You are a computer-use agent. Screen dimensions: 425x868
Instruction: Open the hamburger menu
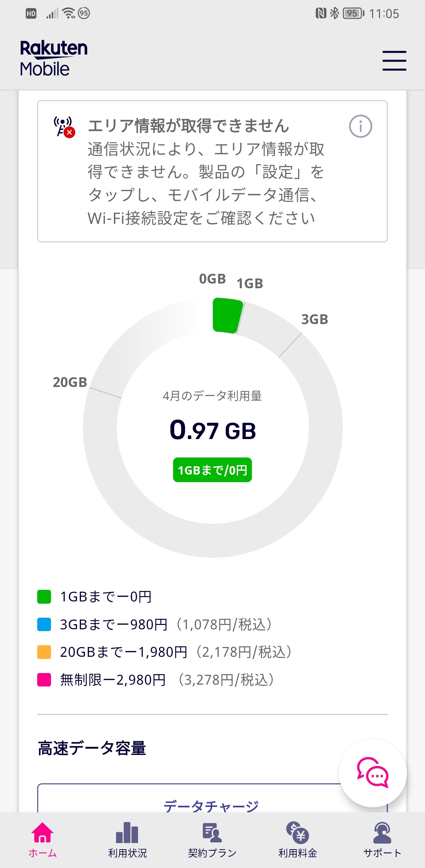point(394,60)
